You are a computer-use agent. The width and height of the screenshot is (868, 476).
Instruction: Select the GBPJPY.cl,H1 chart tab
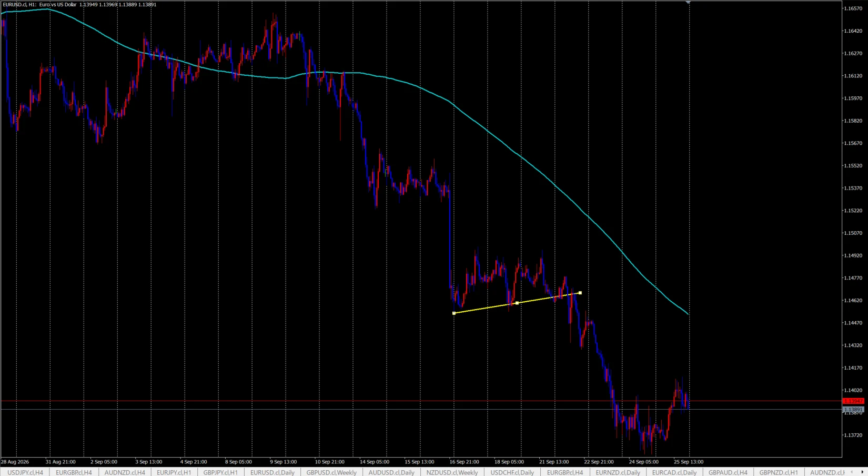click(x=220, y=472)
